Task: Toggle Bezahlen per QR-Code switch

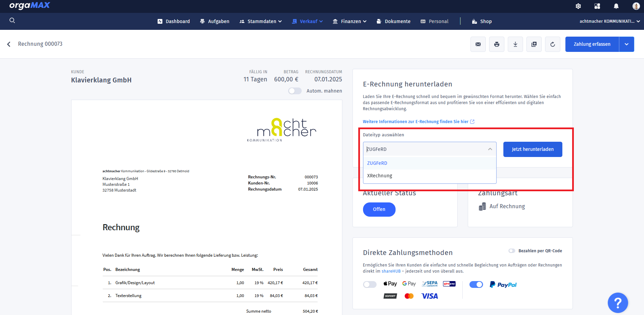Action: pos(511,251)
